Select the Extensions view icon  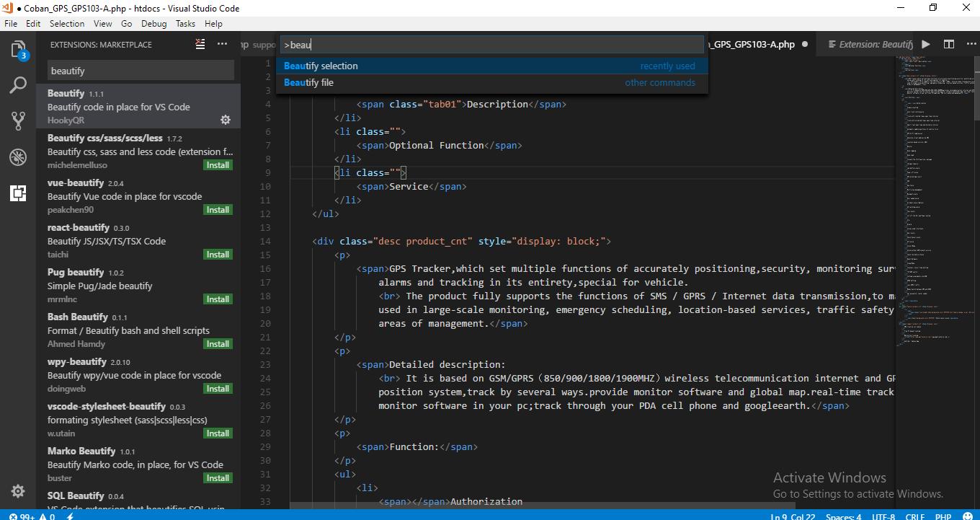point(18,193)
